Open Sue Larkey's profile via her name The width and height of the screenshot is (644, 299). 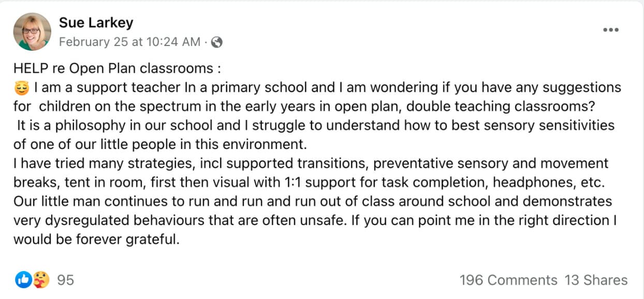pos(96,23)
